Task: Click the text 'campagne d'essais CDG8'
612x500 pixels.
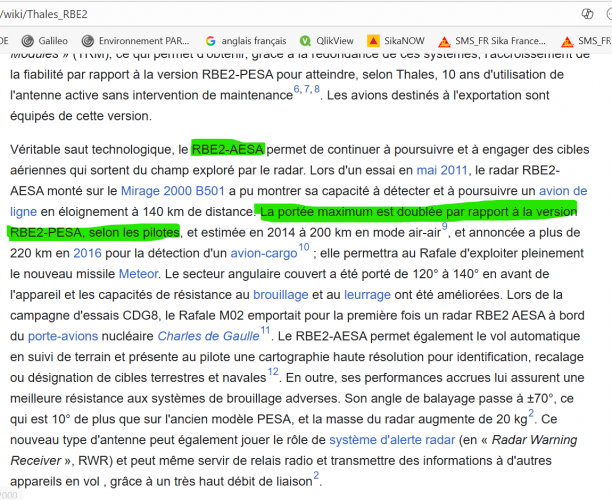Action: (84, 315)
